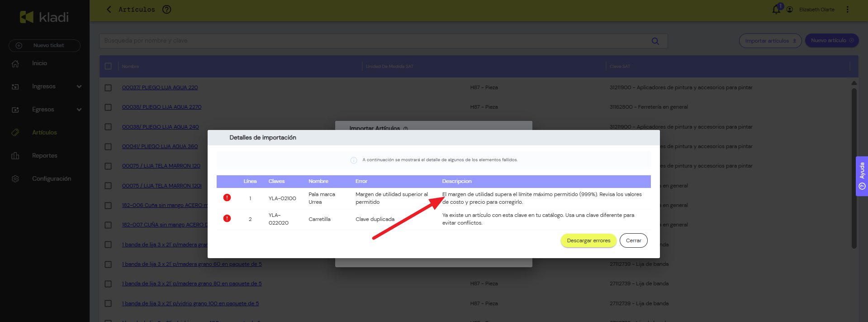The width and height of the screenshot is (868, 322).
Task: Open the help question mark beside Artículos title
Action: pos(166,10)
